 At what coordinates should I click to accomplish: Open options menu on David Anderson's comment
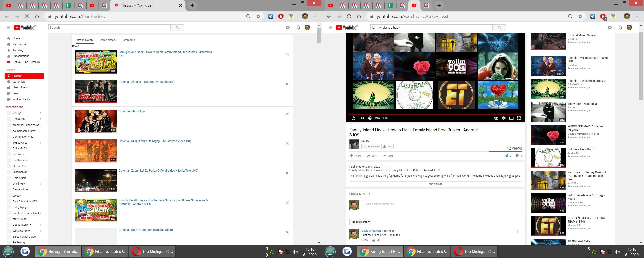click(518, 232)
